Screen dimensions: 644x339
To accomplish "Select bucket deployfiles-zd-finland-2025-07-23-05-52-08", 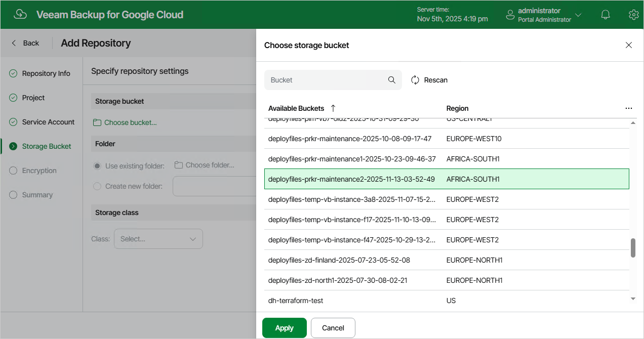I will (x=447, y=260).
